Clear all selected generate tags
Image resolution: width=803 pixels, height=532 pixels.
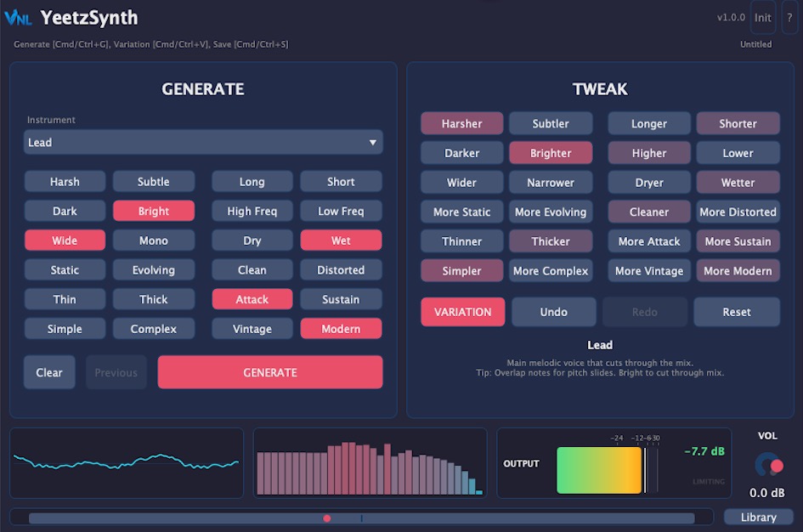tap(49, 372)
